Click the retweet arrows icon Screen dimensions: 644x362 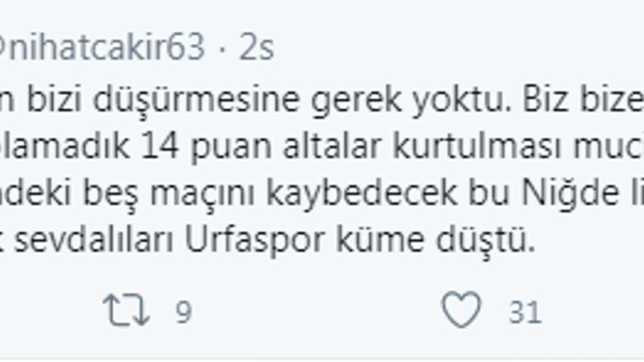[126, 311]
